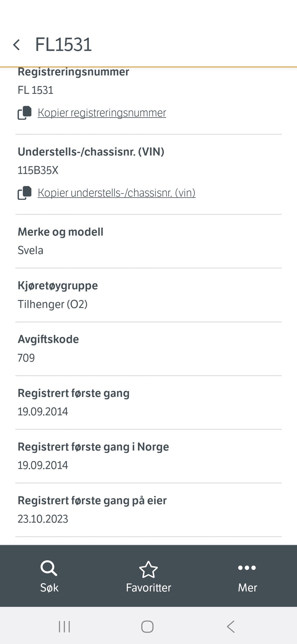Tap the brand value Svela
The image size is (297, 644).
coord(30,250)
